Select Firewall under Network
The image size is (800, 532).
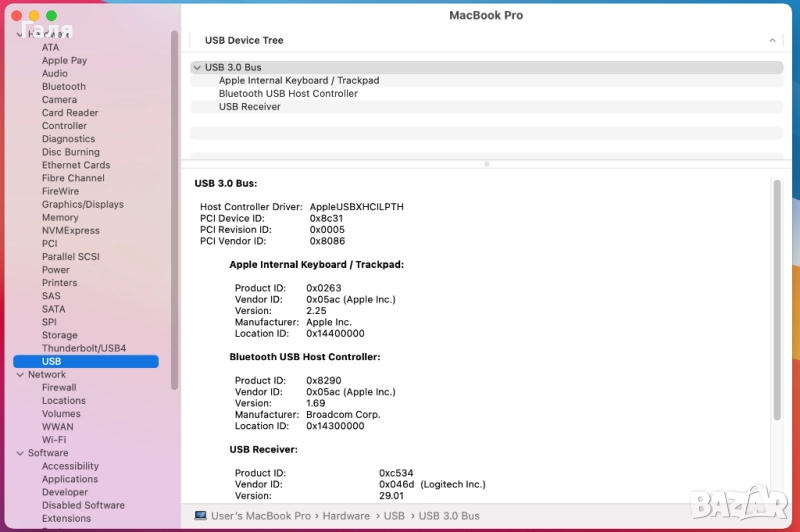(59, 388)
